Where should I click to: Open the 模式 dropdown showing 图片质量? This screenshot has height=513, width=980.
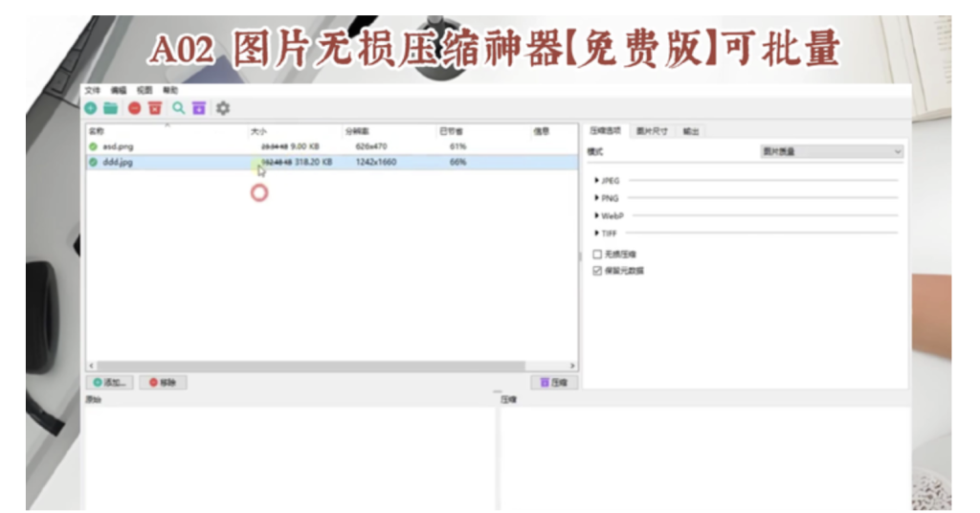click(832, 151)
